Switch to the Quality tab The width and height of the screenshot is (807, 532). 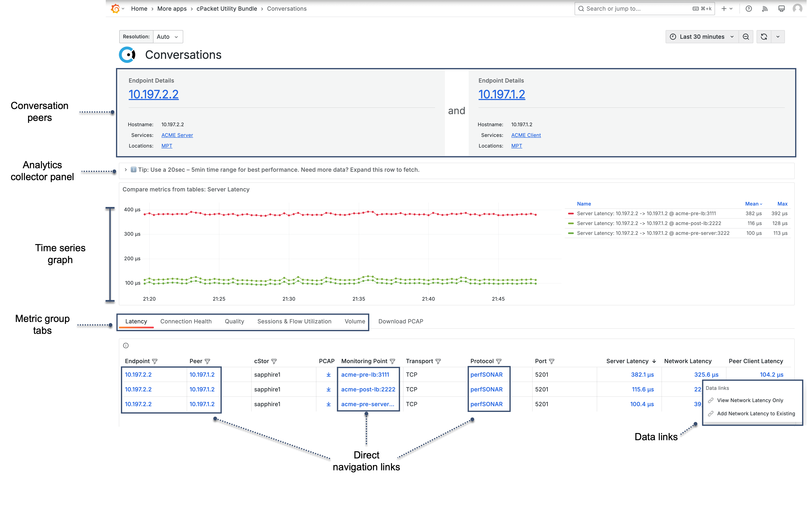point(234,321)
